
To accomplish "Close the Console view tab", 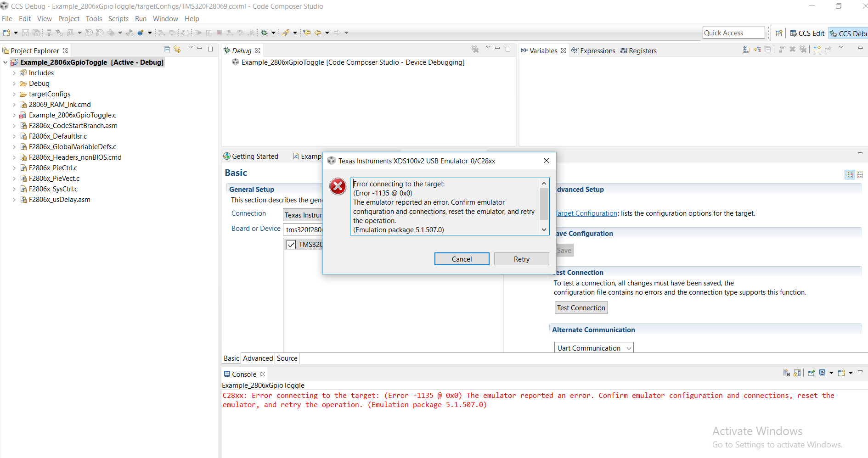I will coord(262,374).
